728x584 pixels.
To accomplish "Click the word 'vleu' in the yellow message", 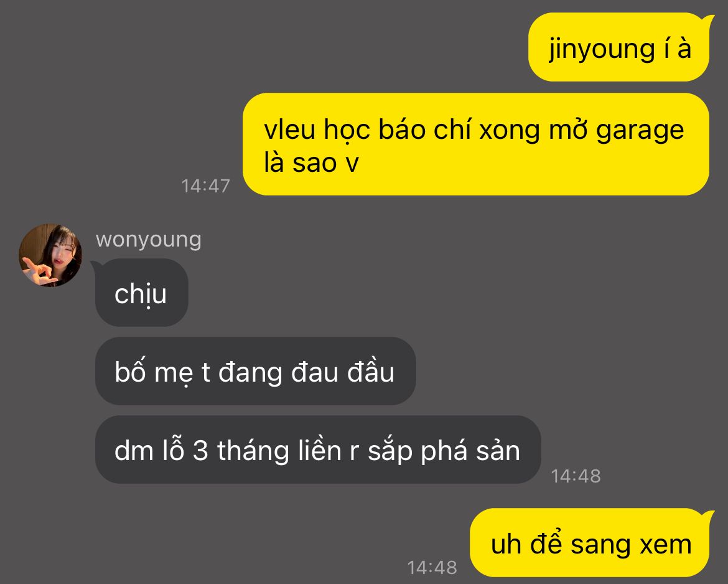I will click(290, 129).
